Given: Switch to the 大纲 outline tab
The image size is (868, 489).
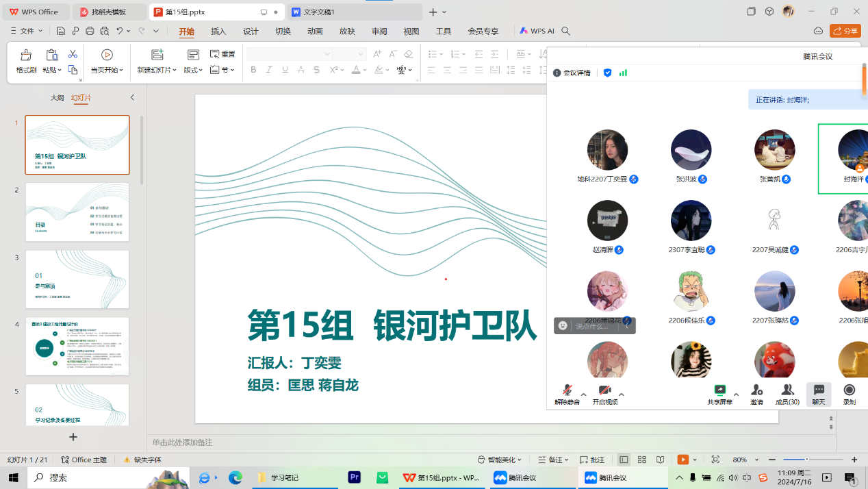Looking at the screenshot, I should [57, 98].
